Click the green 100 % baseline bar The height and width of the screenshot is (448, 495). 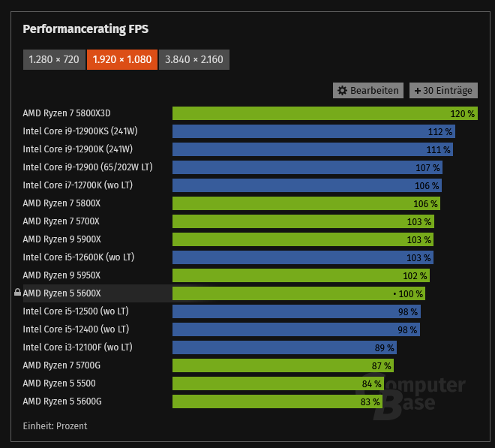pos(299,293)
